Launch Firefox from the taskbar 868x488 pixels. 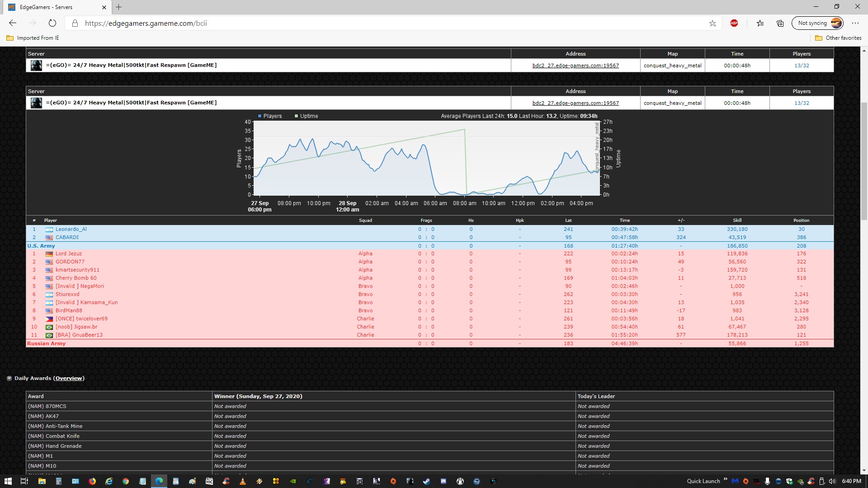pos(92,481)
